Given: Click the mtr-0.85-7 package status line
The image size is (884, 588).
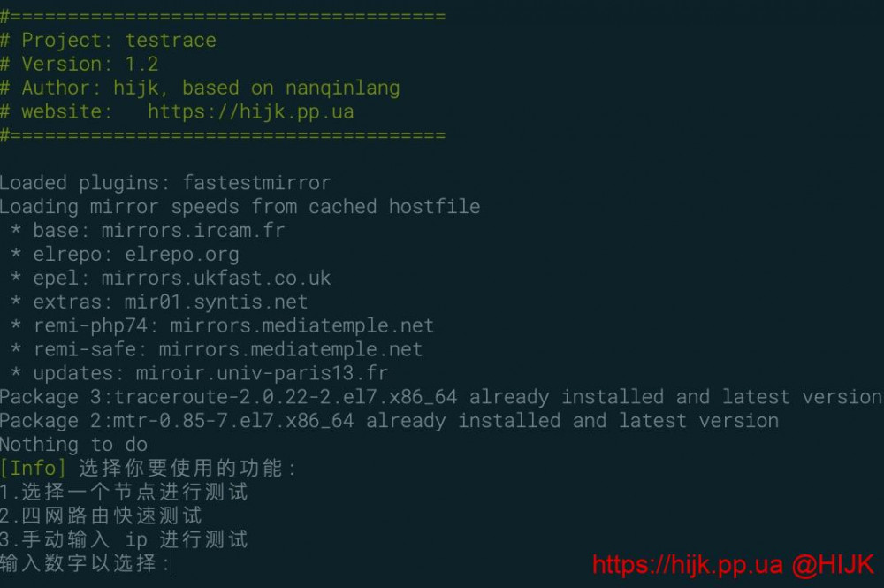Looking at the screenshot, I should coord(389,421).
